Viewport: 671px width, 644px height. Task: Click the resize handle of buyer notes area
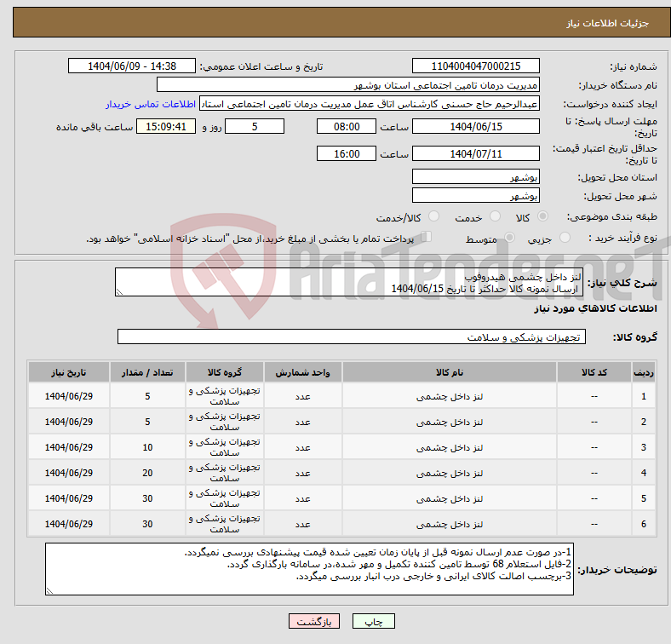(x=49, y=590)
